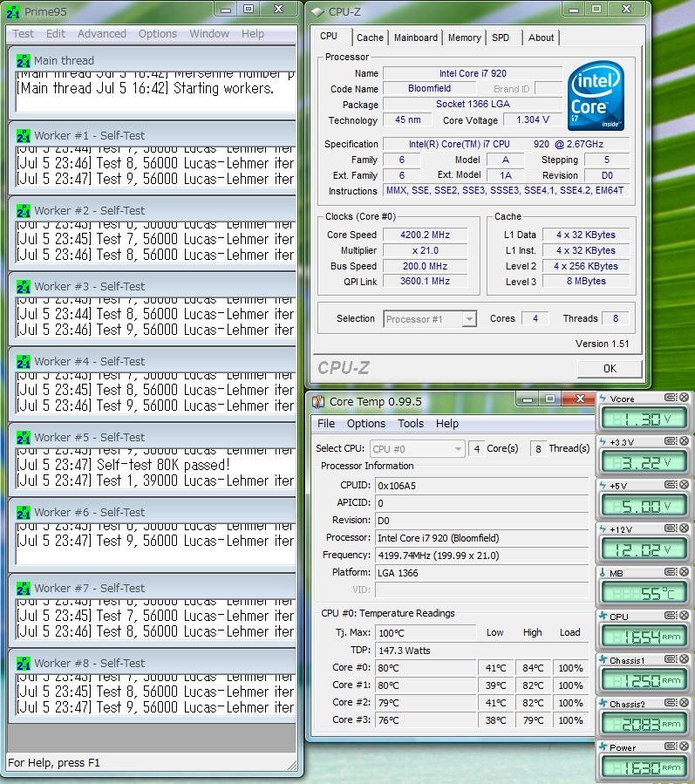Close the +3.3V voltage gadget
695x784 pixels.
coord(684,442)
